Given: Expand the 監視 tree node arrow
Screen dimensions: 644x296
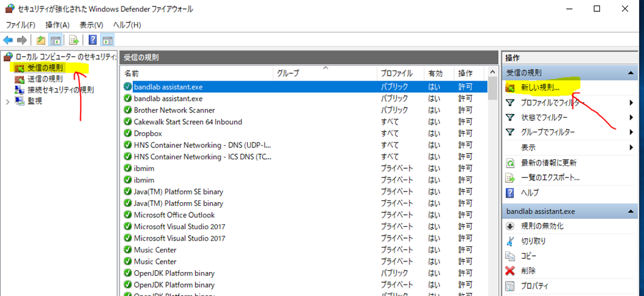Looking at the screenshot, I should click(x=8, y=101).
